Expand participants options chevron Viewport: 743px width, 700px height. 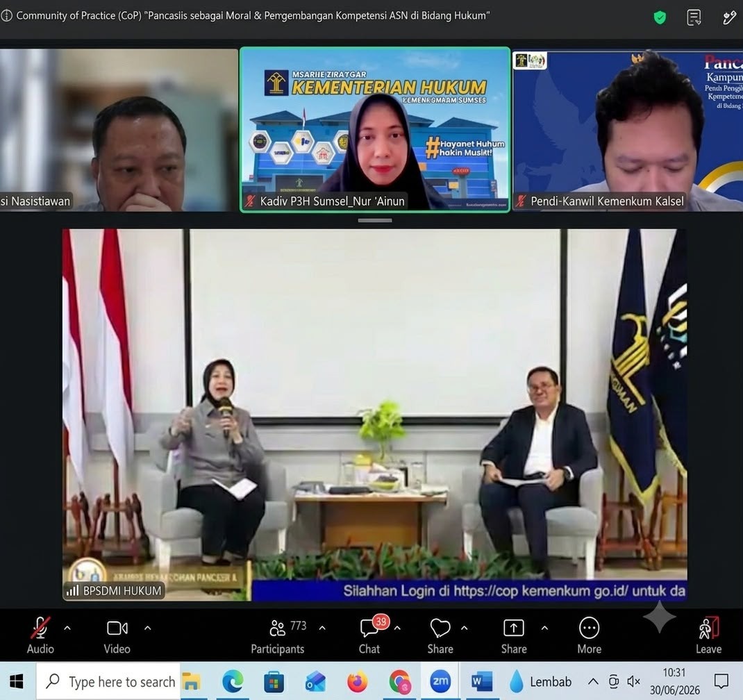point(322,628)
